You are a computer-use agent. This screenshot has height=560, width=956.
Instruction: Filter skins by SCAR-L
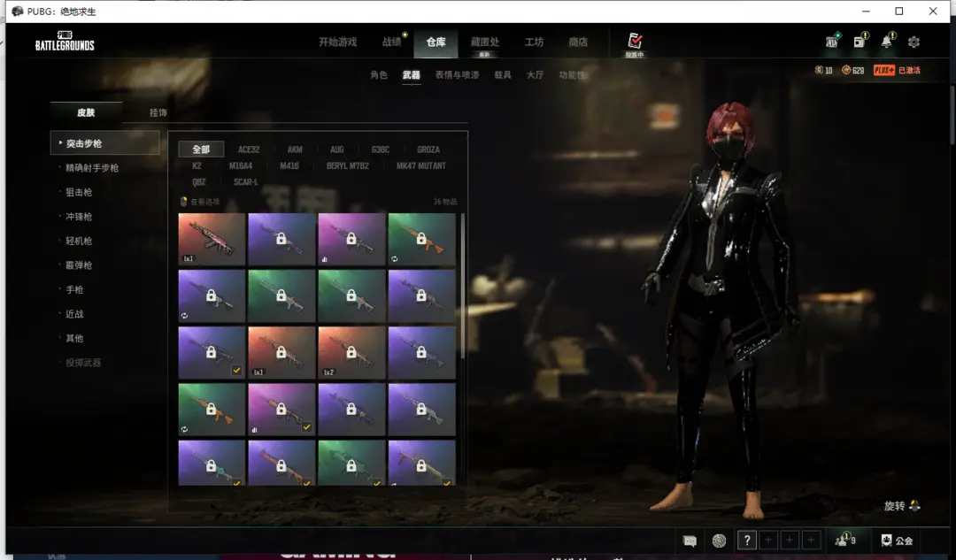tap(246, 182)
